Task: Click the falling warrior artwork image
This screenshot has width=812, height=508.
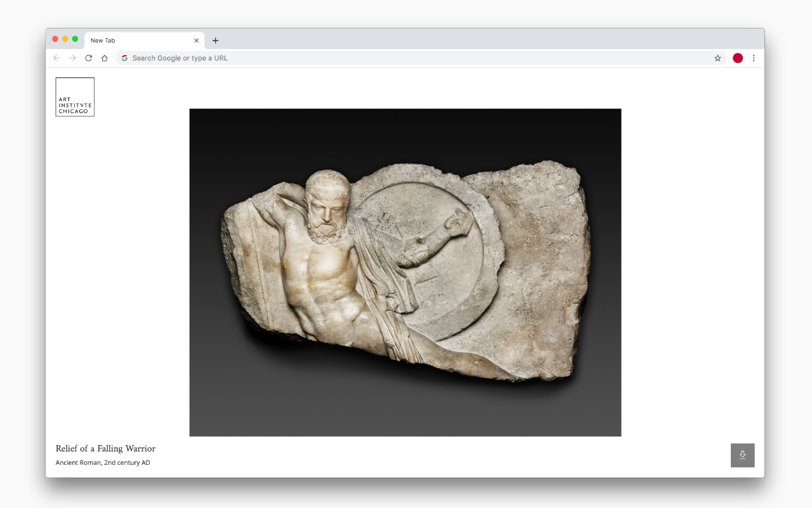Action: tap(405, 272)
